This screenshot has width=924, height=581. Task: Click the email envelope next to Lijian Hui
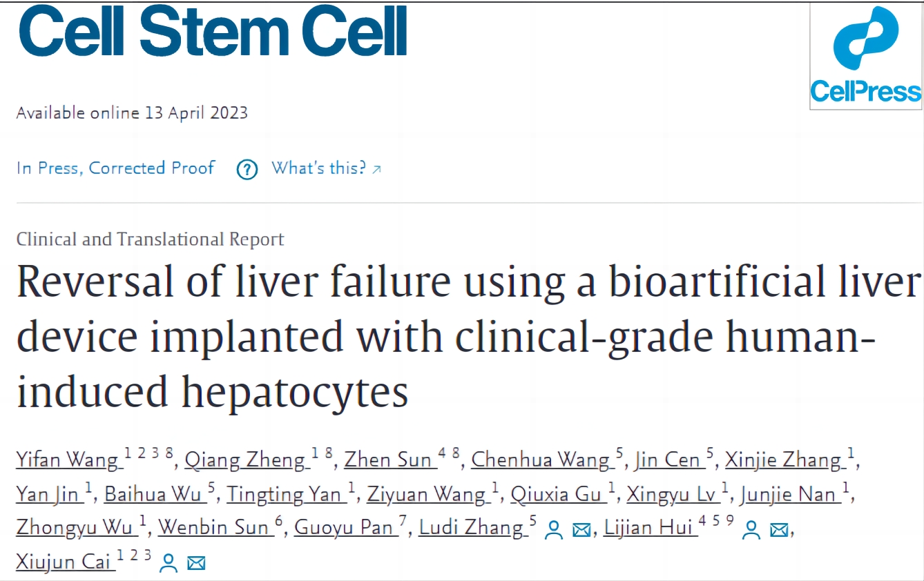779,530
